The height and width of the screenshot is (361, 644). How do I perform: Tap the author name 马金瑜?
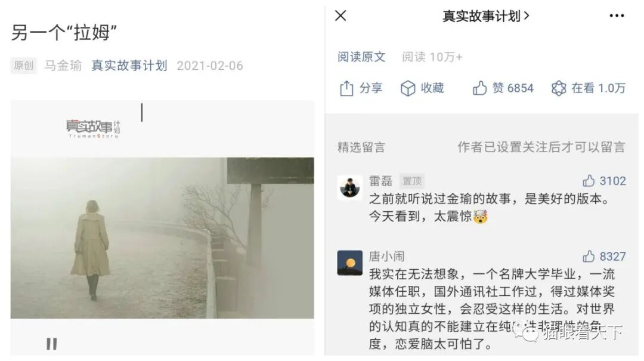point(63,66)
